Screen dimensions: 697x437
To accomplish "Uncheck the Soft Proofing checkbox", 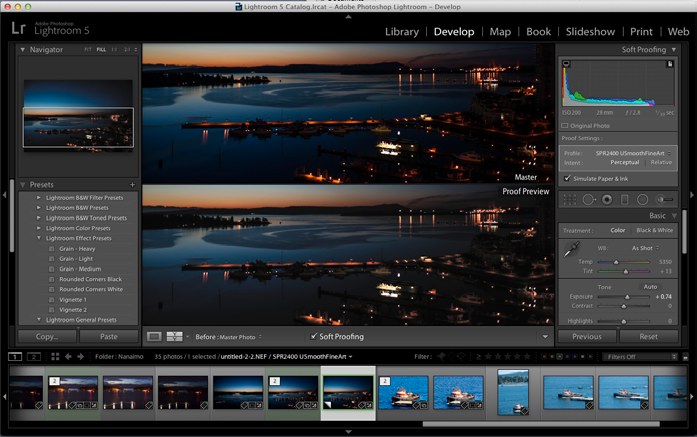I will (314, 336).
